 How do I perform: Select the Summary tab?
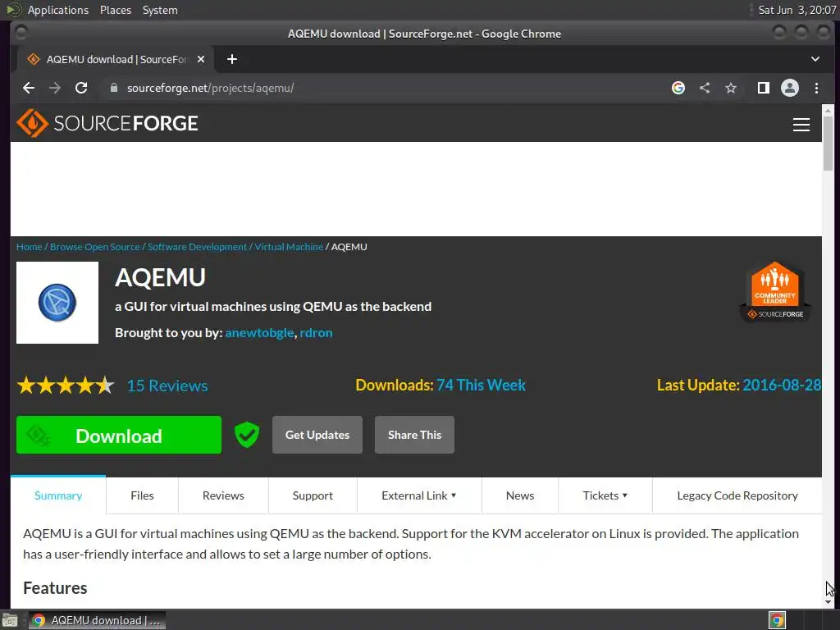[58, 495]
